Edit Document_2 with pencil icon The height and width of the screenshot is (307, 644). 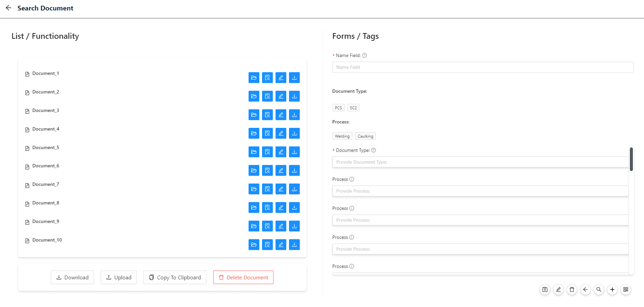coord(281,96)
